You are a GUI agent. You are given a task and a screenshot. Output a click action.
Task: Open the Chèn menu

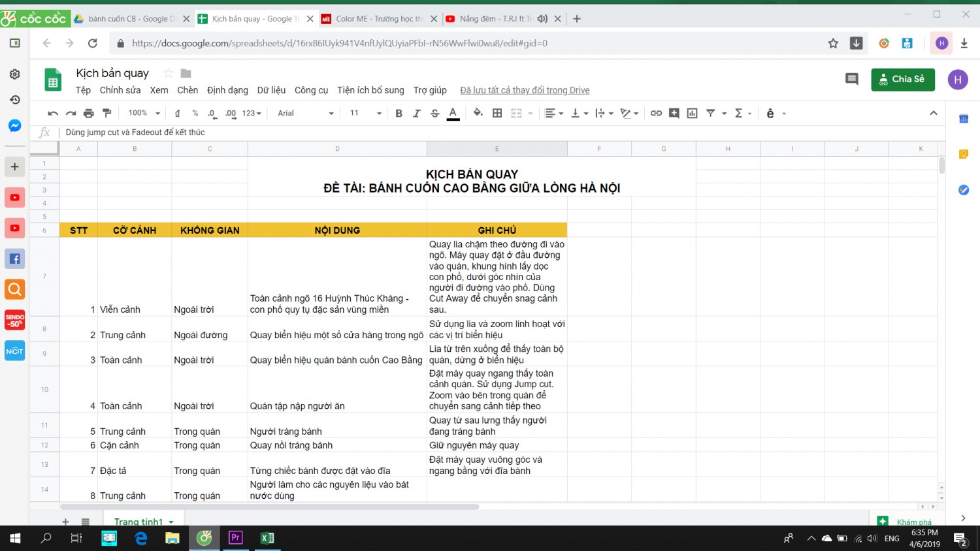188,90
